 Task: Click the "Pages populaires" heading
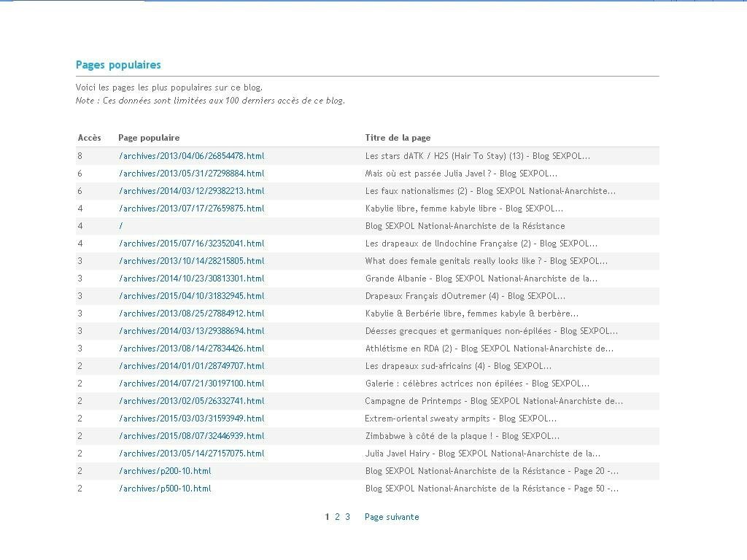tap(118, 65)
